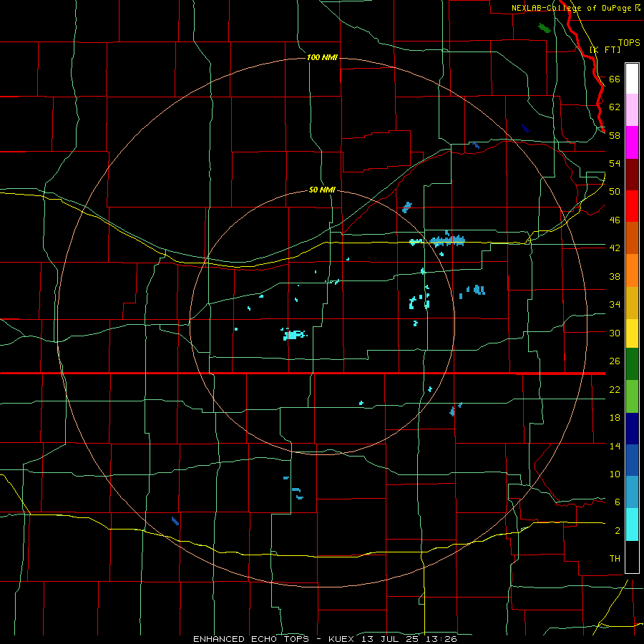The image size is (644, 644).
Task: Click the dark orange legend swatch
Action: [632, 238]
